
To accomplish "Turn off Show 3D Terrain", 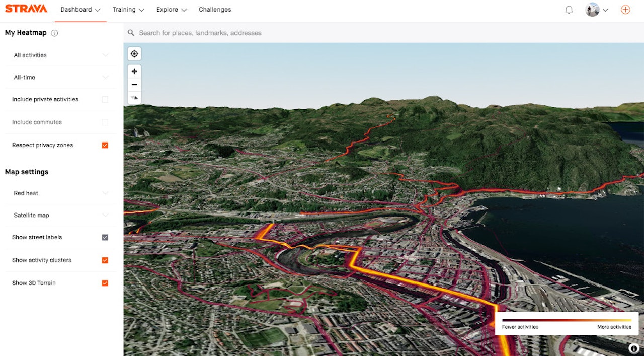I will point(105,282).
